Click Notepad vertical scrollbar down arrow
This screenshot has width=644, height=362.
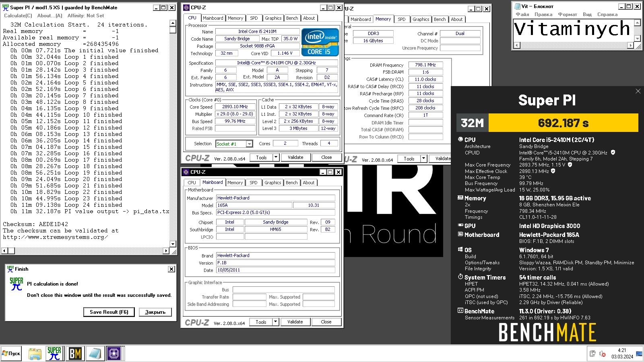click(x=638, y=39)
